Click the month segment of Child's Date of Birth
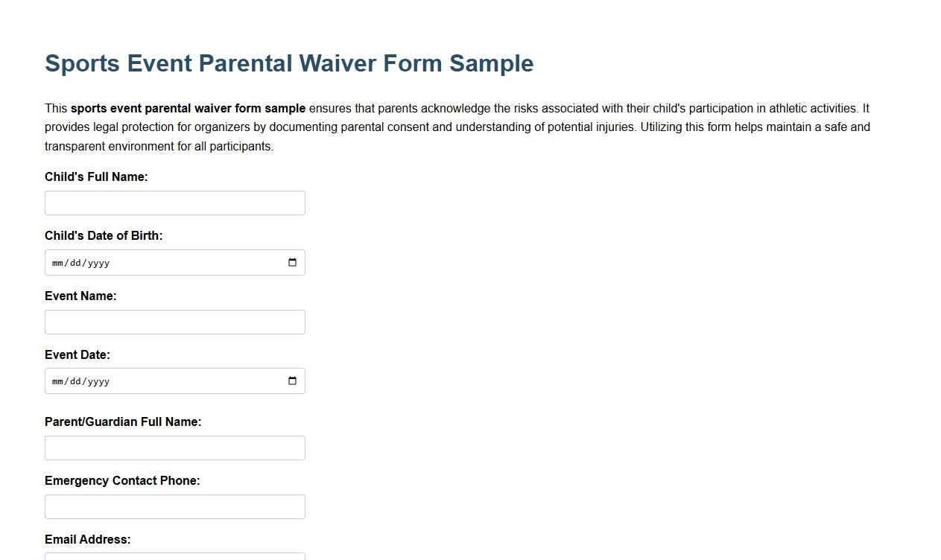Viewport: 941px width, 560px height. pyautogui.click(x=58, y=262)
